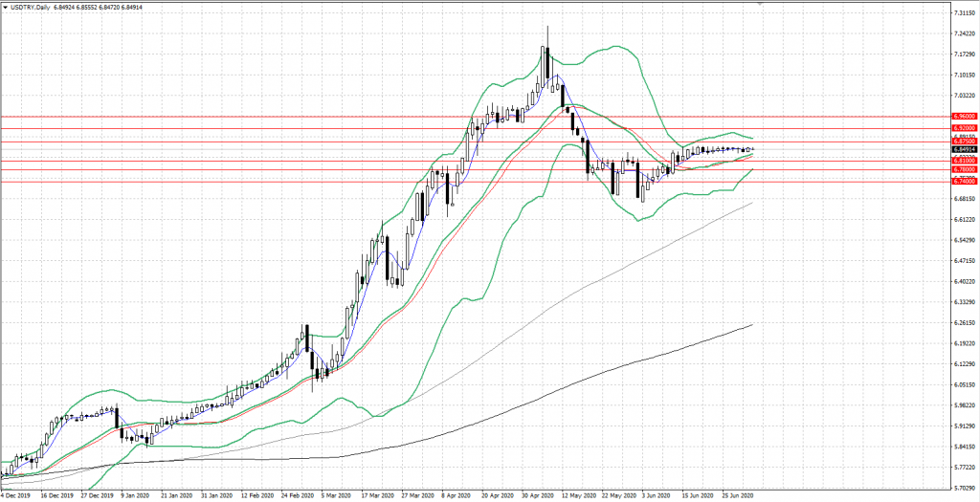Click the 25 Jun 2020 date label
This screenshot has width=980, height=502.
point(737,496)
